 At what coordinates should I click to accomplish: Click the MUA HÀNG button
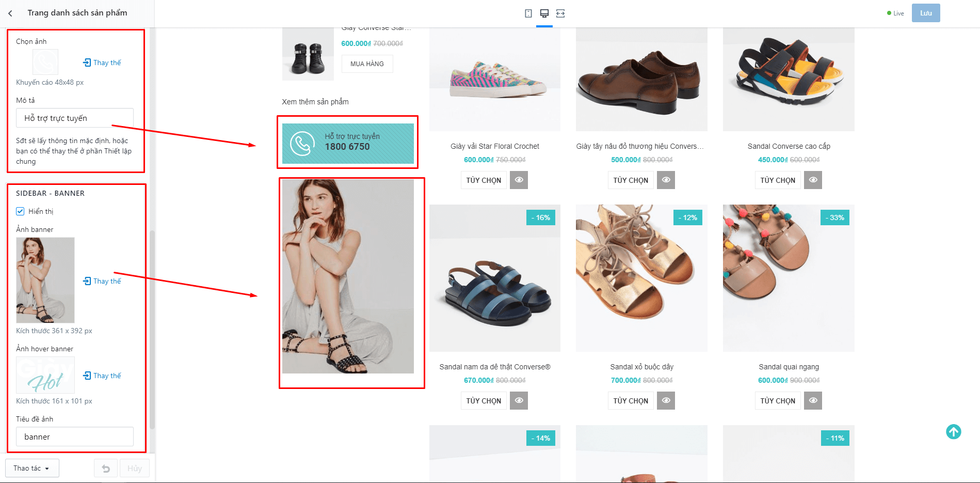(x=367, y=64)
